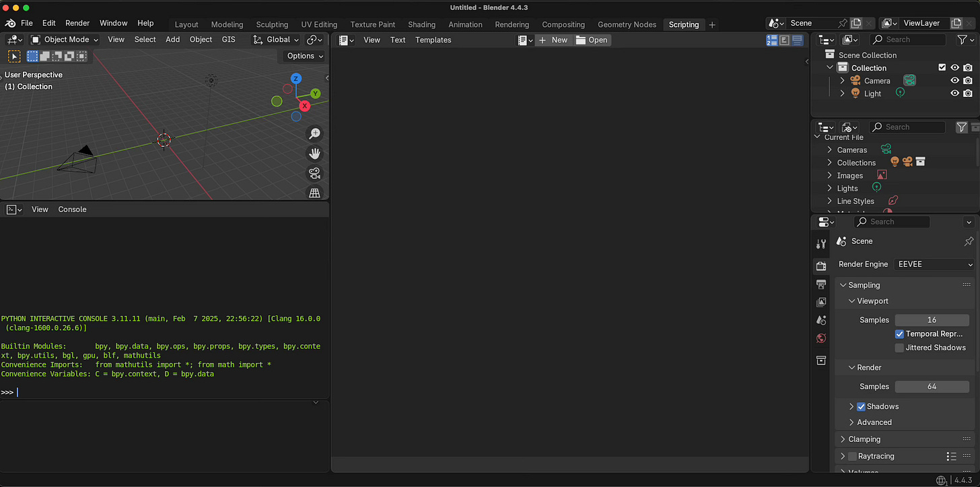Hide Camera in viewport via eye icon
The width and height of the screenshot is (980, 487).
click(954, 81)
